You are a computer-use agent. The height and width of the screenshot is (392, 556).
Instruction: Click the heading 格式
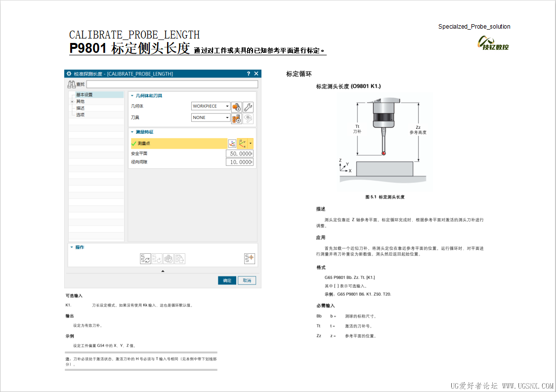[x=321, y=268]
